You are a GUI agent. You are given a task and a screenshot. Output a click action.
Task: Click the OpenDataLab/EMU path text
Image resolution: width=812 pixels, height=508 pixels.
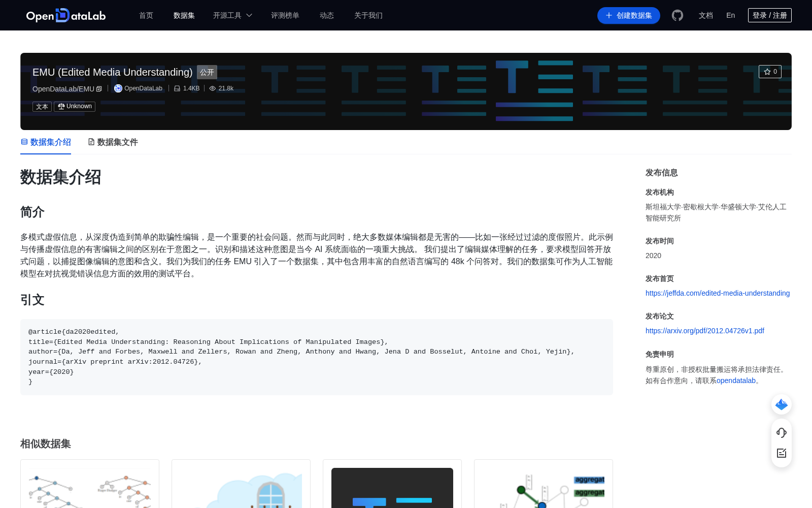pyautogui.click(x=63, y=89)
